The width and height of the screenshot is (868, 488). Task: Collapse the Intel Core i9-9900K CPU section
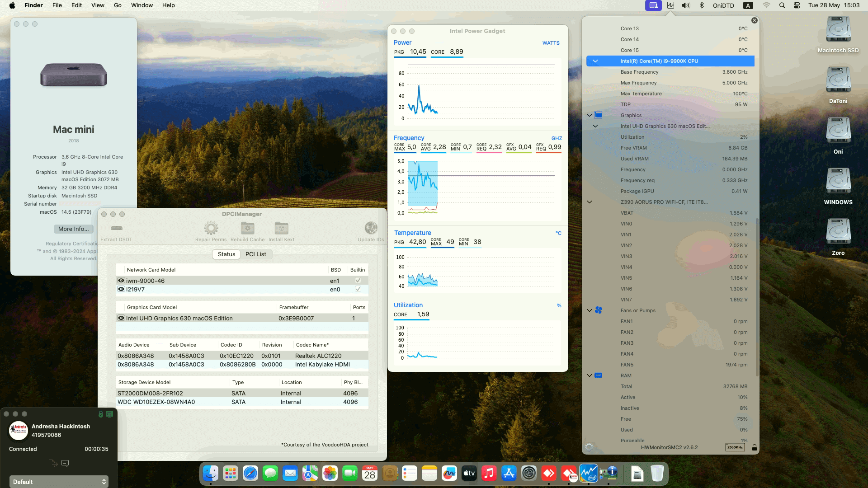(596, 61)
